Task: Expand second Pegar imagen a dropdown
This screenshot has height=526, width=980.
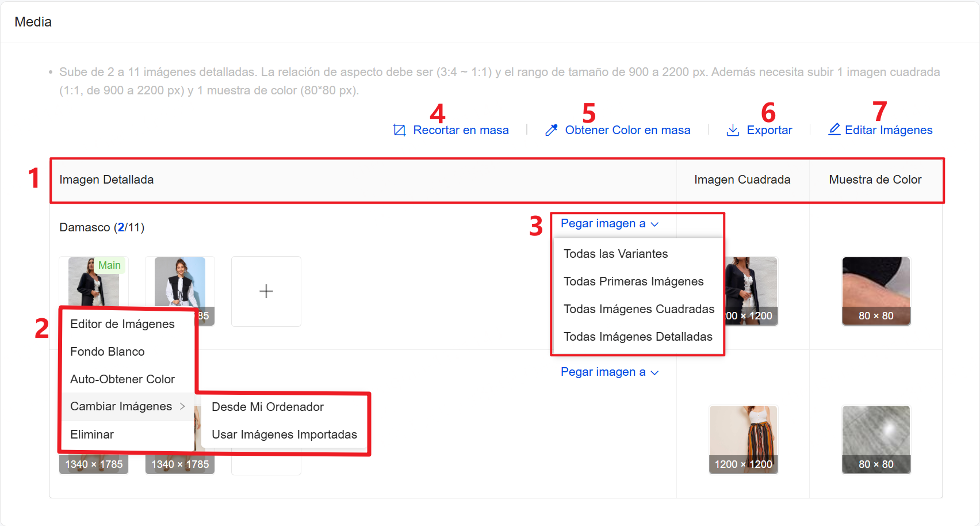Action: tap(609, 372)
